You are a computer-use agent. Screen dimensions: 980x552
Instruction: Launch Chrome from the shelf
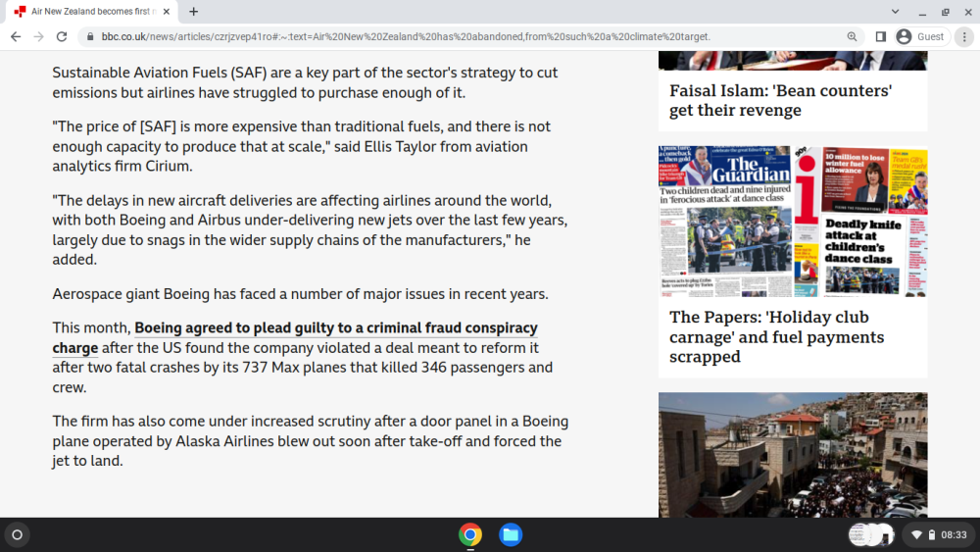pos(470,534)
